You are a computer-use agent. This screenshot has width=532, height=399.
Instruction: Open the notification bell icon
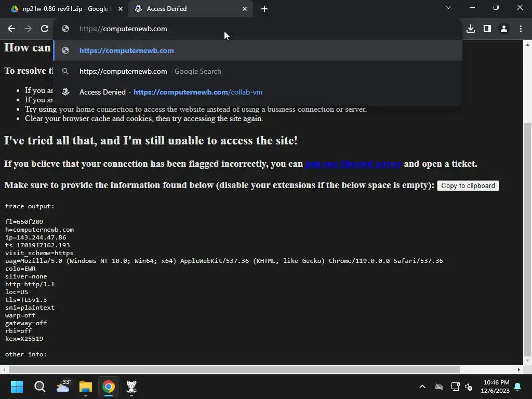518,387
